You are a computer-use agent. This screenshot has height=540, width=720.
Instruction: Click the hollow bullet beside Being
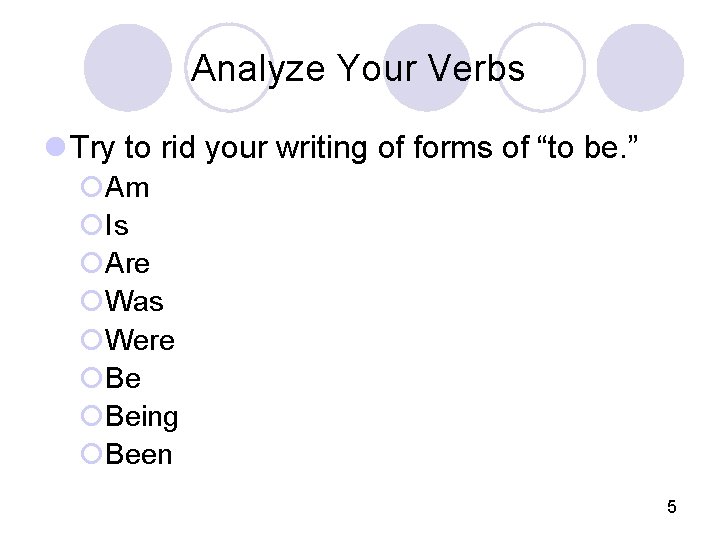click(91, 416)
